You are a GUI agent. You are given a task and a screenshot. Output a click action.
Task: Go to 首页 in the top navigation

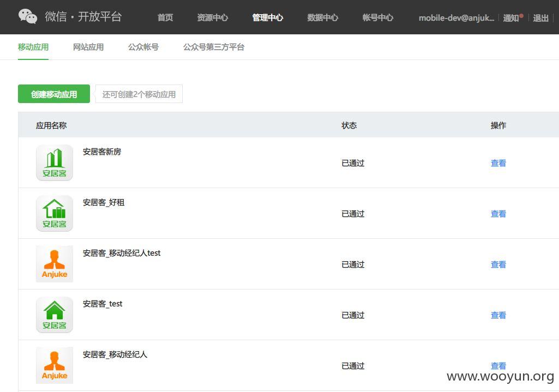165,17
